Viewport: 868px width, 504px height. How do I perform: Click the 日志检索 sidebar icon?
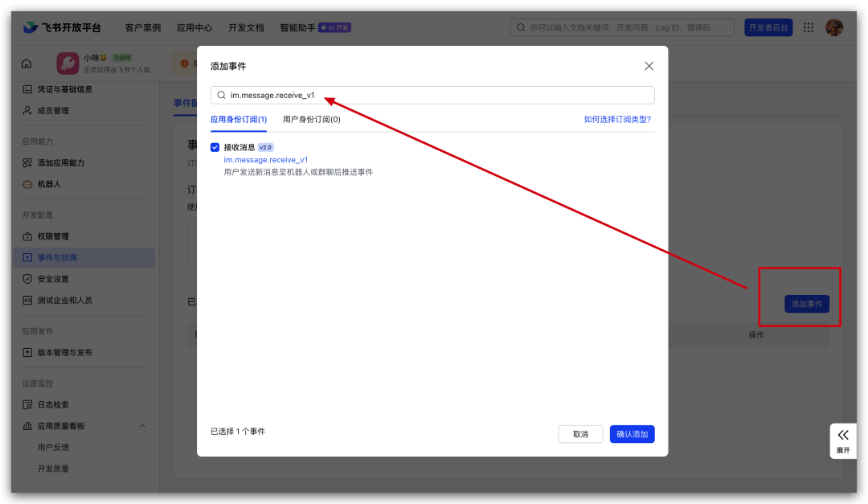[27, 404]
